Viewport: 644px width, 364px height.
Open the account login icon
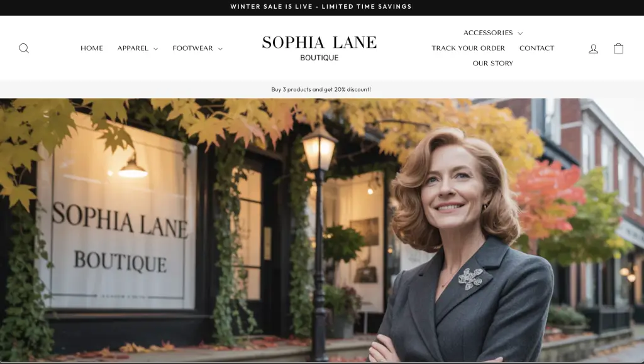click(x=593, y=49)
